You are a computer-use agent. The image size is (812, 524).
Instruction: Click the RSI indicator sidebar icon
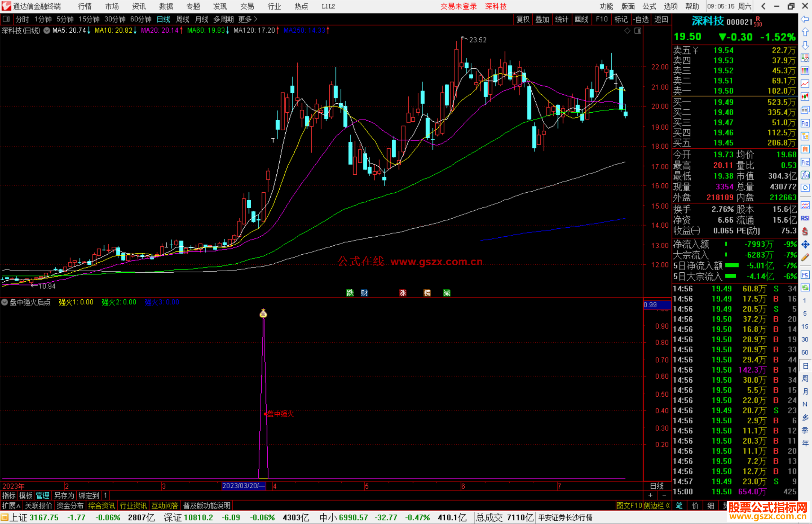point(805,218)
